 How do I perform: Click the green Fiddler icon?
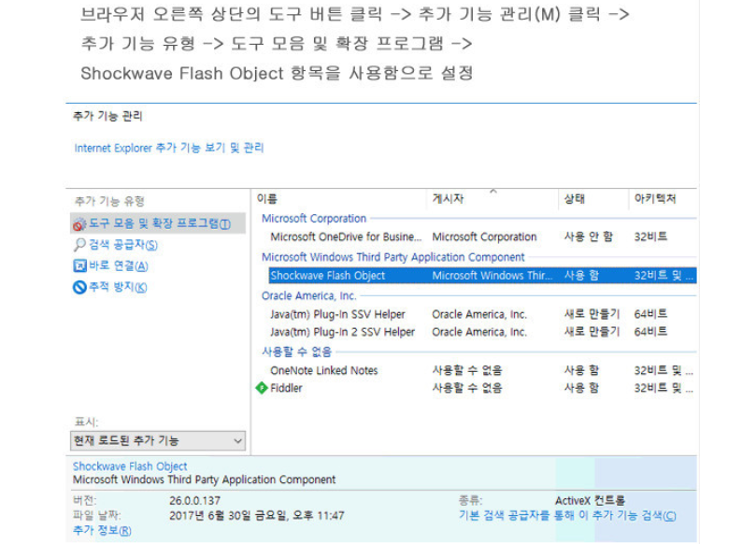click(x=262, y=388)
